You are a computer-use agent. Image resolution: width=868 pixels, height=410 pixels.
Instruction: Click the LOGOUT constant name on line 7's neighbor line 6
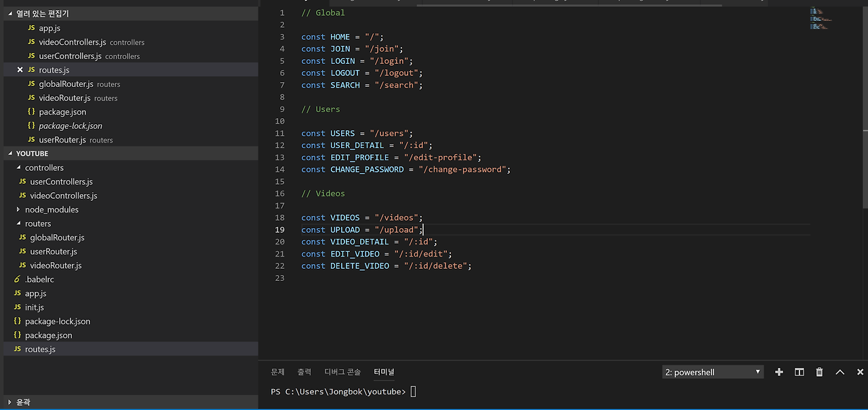345,73
